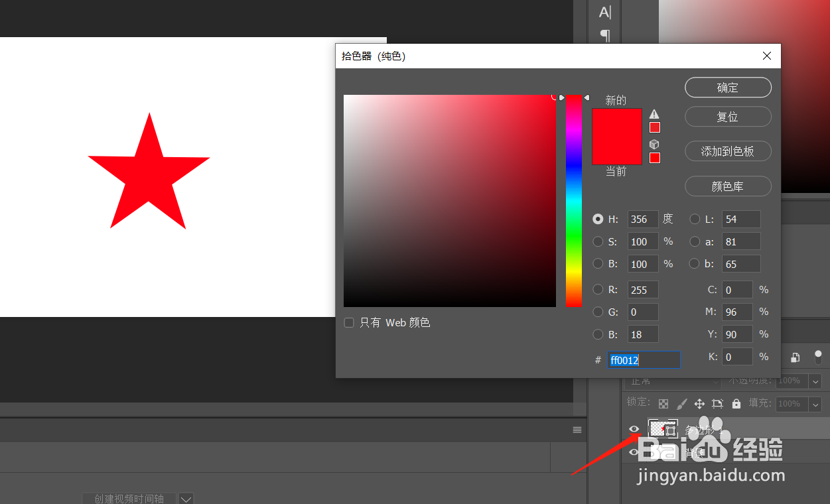Lock position move icon in Layers
This screenshot has height=504, width=830.
699,403
